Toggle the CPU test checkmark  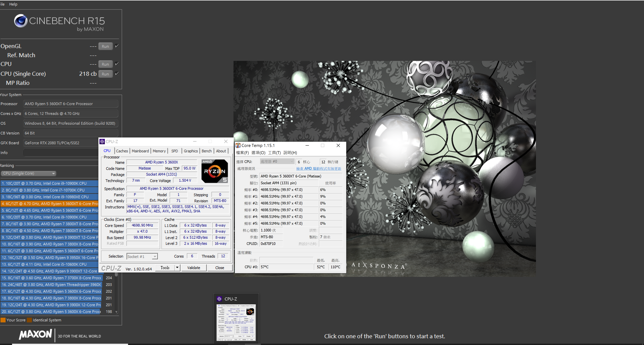point(117,64)
